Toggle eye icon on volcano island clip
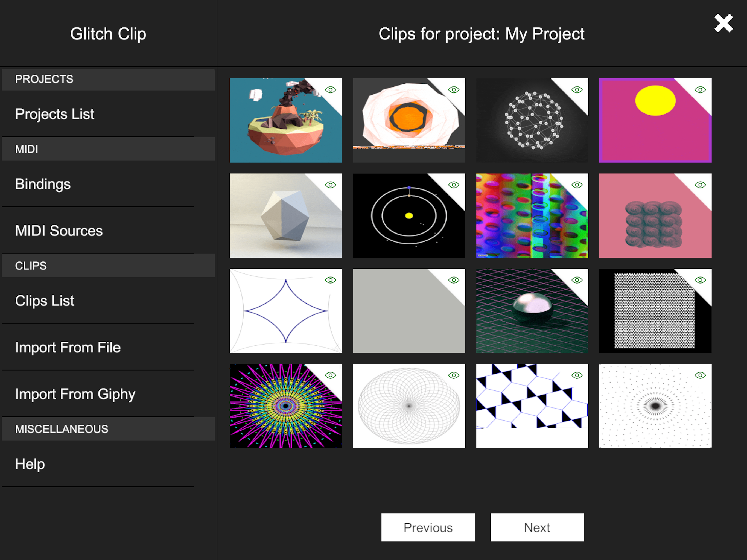Screen dimensions: 747x560 330,89
